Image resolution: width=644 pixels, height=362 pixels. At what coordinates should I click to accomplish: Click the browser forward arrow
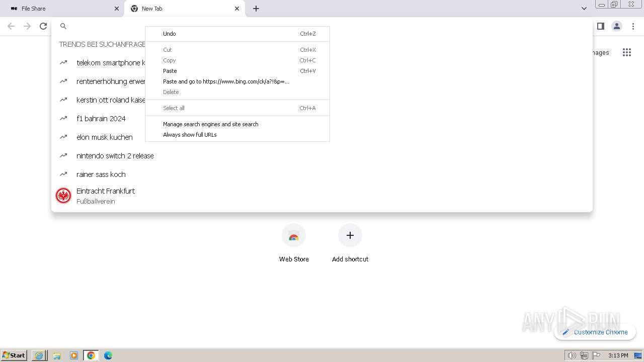click(x=27, y=26)
